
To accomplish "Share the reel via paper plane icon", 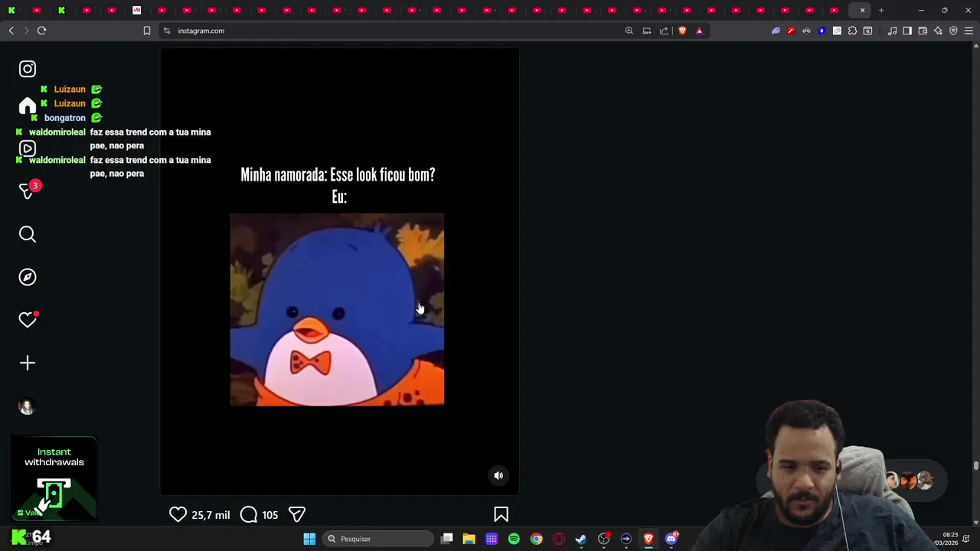I will [x=297, y=514].
